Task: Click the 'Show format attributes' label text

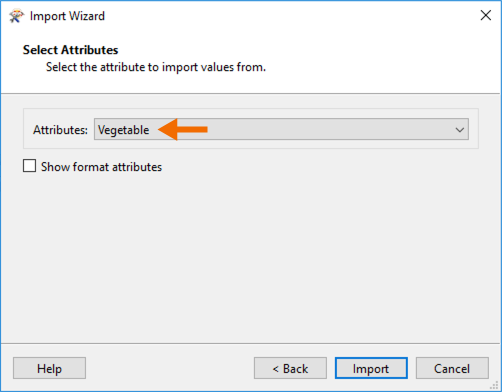Action: pos(101,167)
